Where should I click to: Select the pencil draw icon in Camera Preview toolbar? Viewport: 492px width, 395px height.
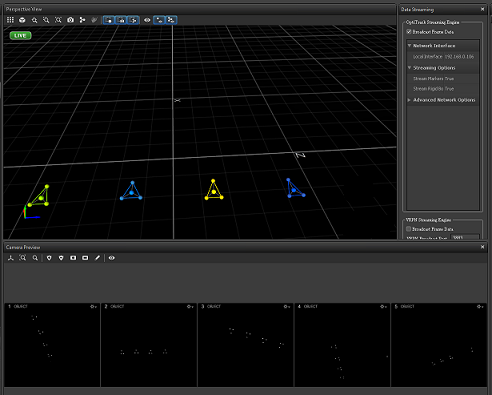97,258
